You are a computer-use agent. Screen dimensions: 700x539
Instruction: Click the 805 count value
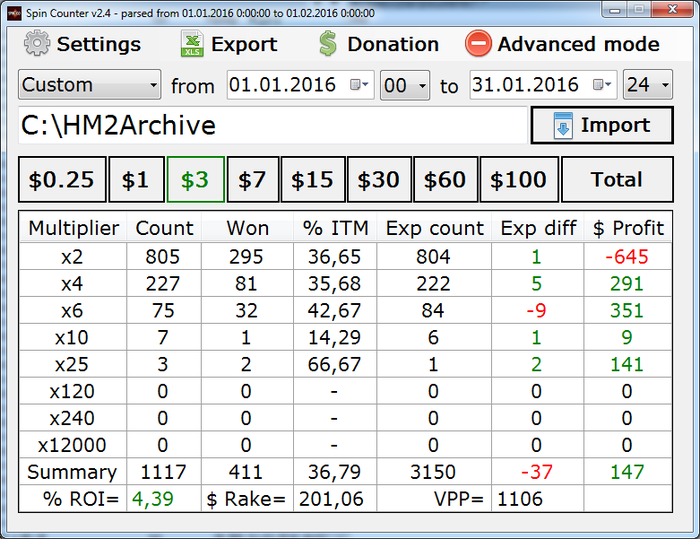coord(163,257)
